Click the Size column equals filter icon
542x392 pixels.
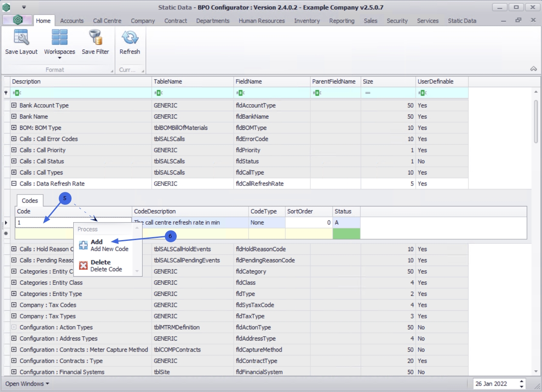pos(367,93)
